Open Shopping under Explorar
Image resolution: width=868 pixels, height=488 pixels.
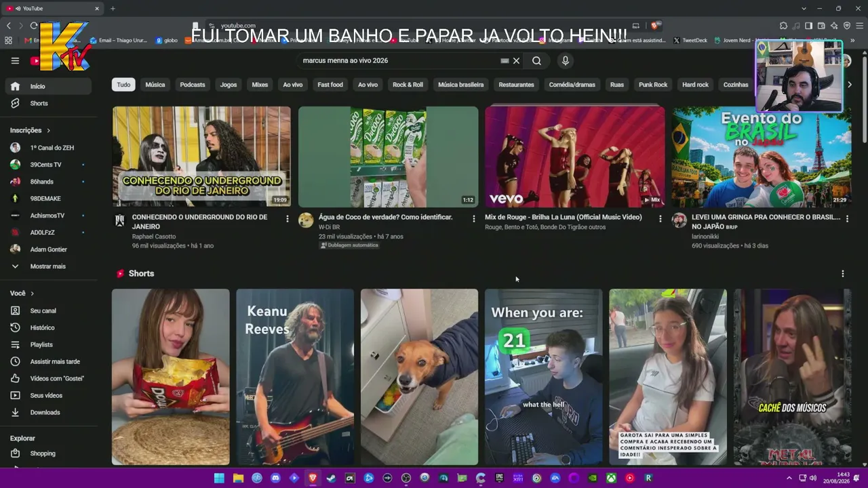tap(47, 453)
